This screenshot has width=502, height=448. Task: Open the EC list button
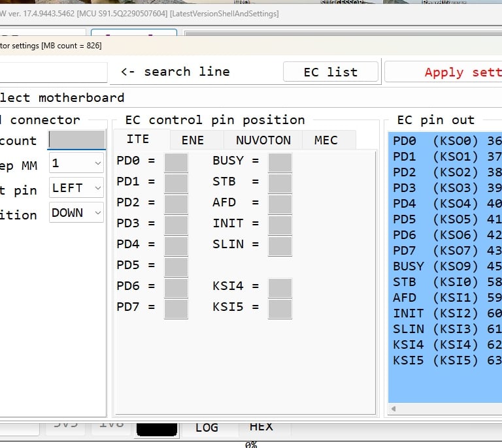tap(330, 72)
